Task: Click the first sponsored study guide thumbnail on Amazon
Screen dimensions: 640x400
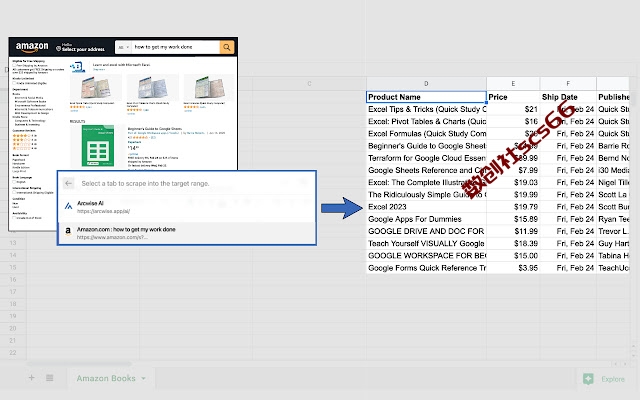Action: pyautogui.click(x=96, y=87)
